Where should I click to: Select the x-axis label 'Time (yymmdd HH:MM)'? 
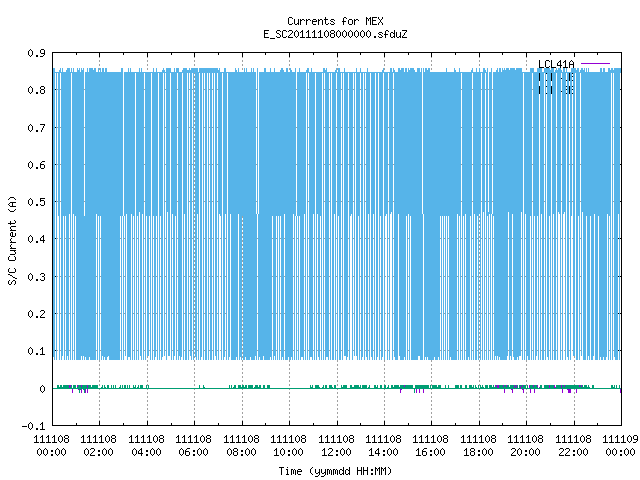coord(335,471)
